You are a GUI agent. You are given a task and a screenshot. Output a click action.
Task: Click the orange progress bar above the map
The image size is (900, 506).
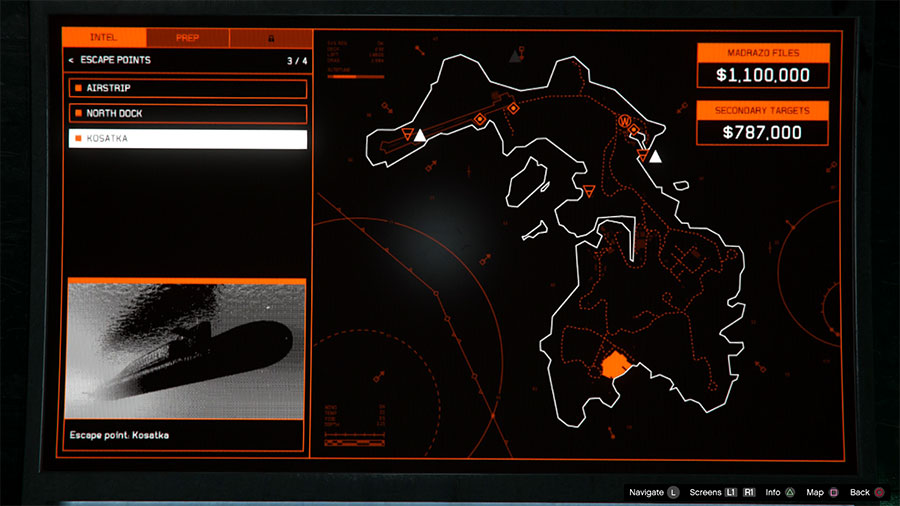click(x=356, y=75)
